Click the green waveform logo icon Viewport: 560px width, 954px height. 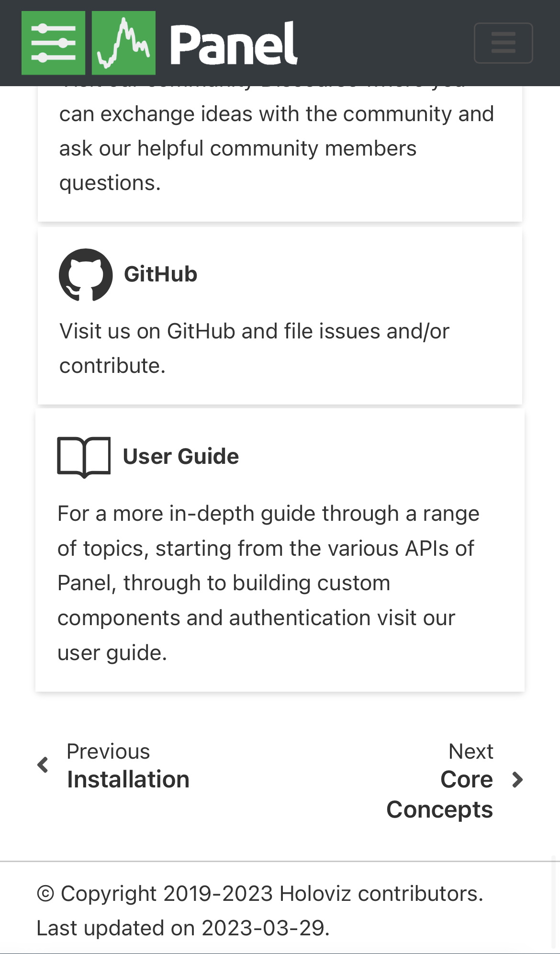[123, 43]
